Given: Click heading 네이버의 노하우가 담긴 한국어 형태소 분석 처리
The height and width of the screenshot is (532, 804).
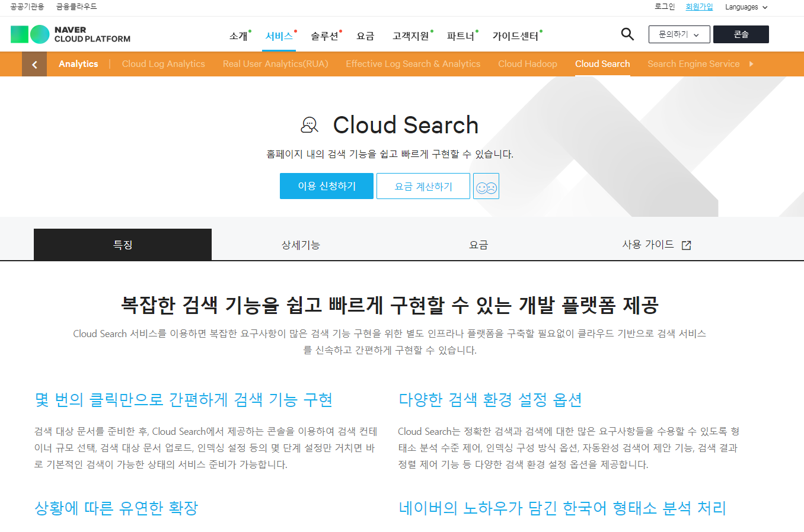Looking at the screenshot, I should point(562,508).
